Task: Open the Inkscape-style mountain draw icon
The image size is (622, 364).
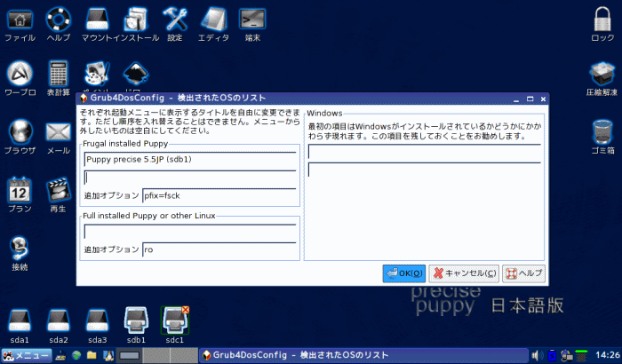Action: 136,74
